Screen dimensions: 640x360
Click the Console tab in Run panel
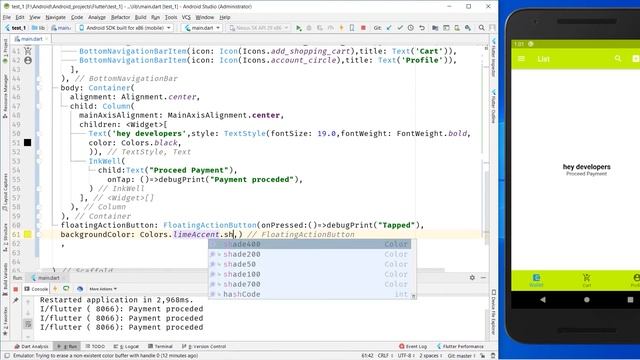click(36, 289)
